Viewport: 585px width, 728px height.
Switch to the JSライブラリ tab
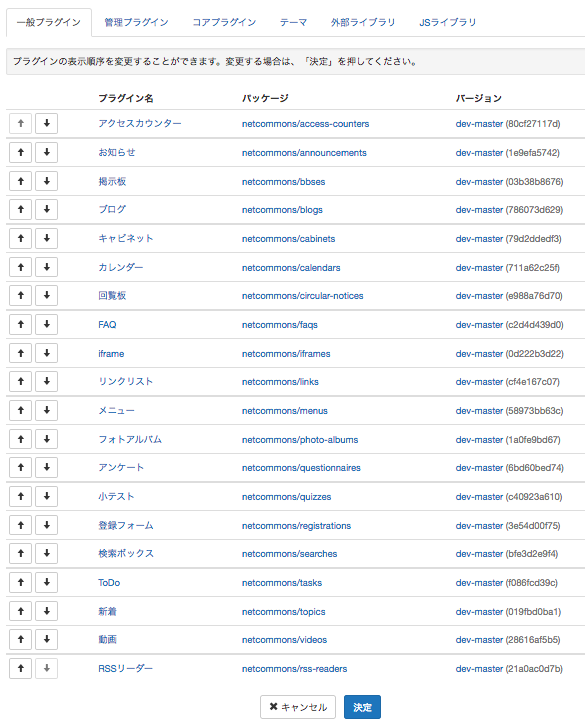click(448, 22)
